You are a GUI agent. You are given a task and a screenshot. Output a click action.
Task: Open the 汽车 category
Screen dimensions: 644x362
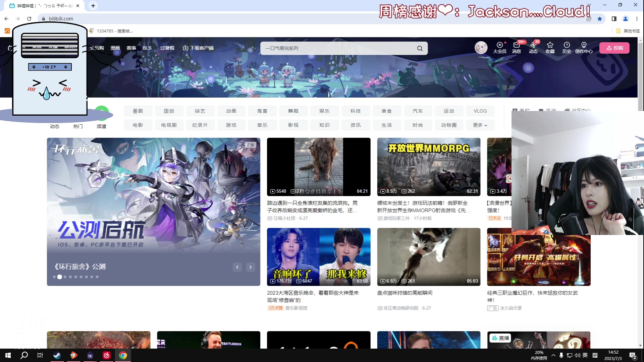click(x=418, y=111)
